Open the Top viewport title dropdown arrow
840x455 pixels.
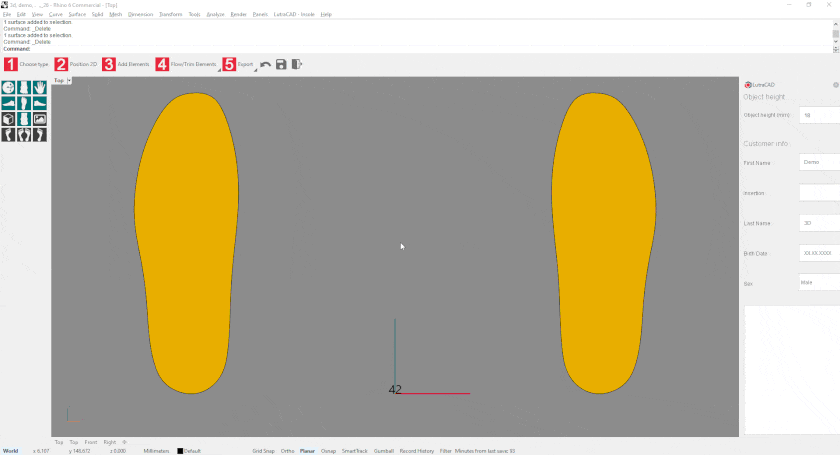(x=69, y=80)
